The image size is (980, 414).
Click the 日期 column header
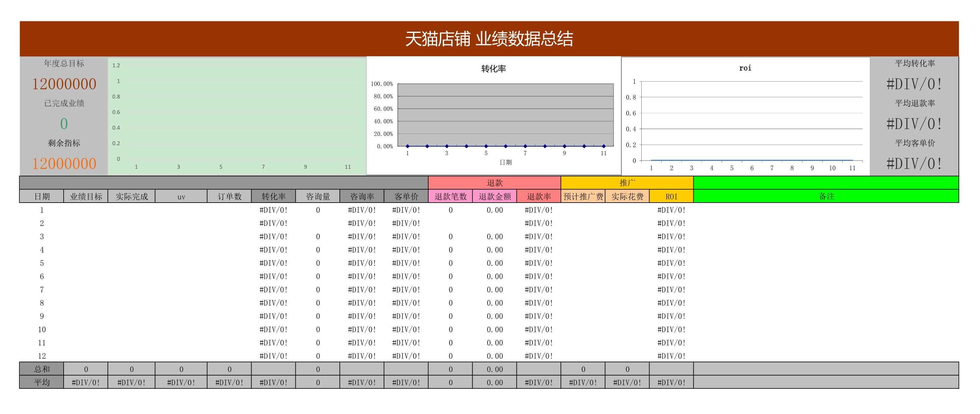click(x=42, y=196)
